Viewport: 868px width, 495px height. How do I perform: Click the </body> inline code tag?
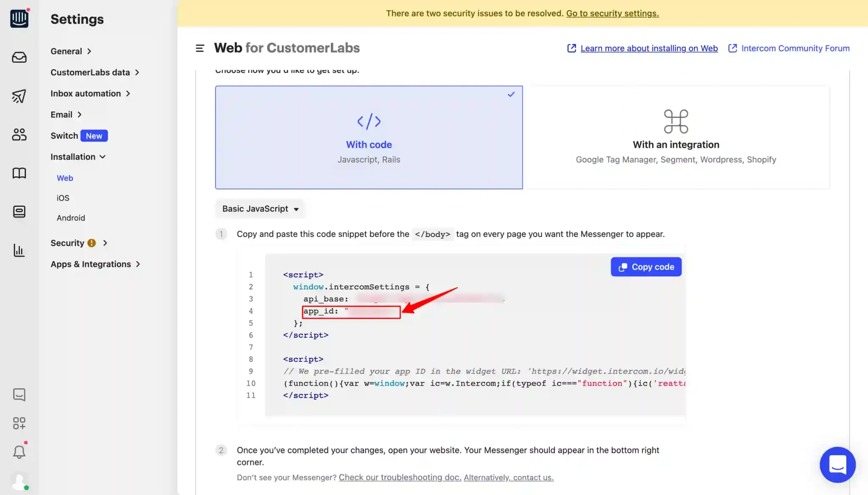[432, 234]
